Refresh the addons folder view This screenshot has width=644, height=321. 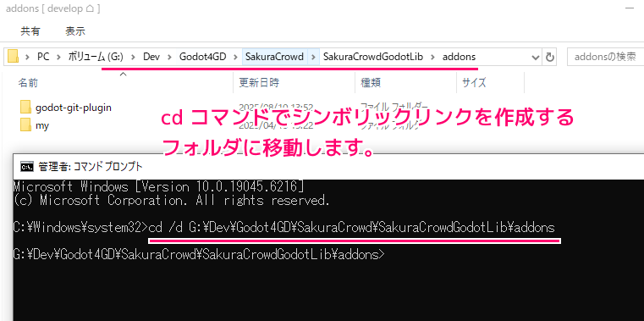[x=549, y=58]
